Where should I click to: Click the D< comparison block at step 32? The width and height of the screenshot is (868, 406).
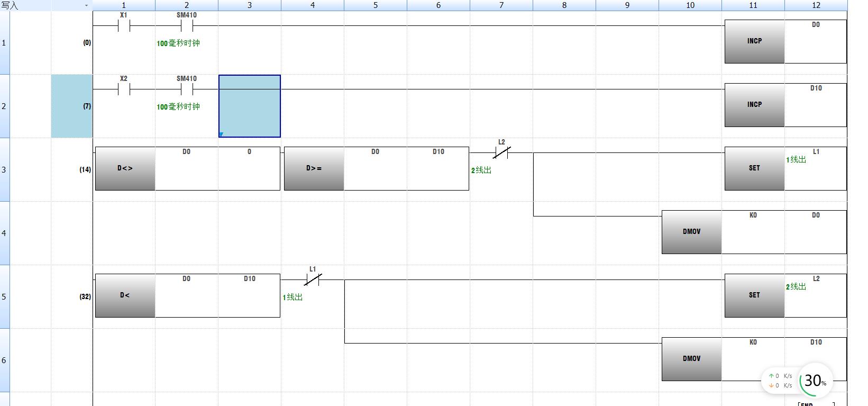click(x=125, y=295)
